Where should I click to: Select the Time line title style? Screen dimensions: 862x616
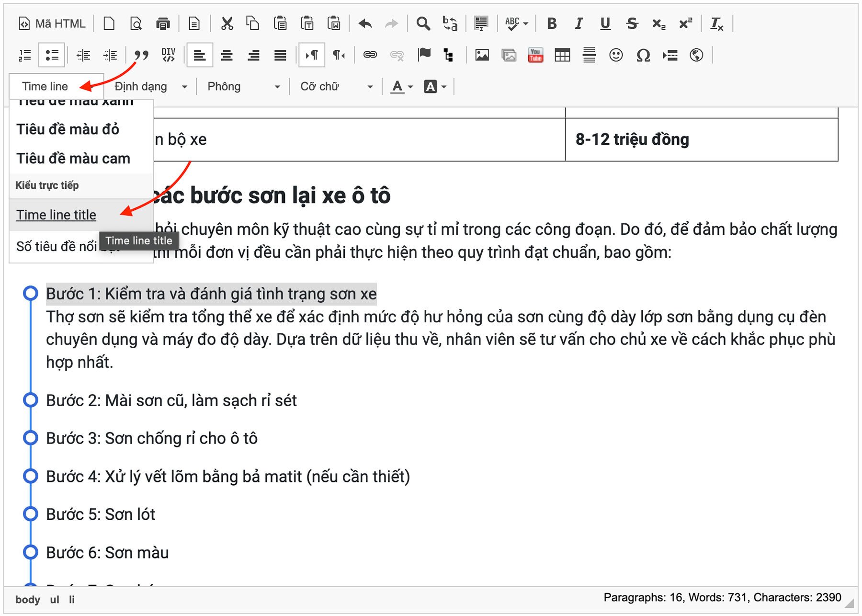pos(57,215)
